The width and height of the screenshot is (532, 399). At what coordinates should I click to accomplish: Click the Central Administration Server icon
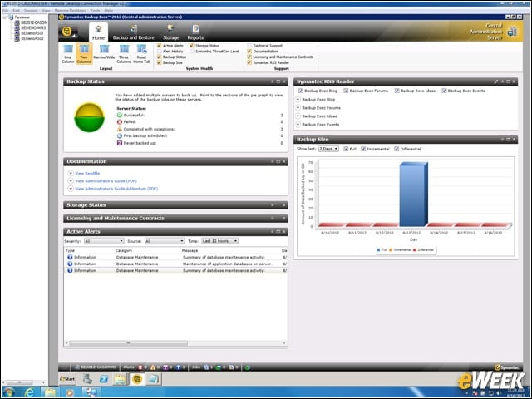[x=512, y=32]
